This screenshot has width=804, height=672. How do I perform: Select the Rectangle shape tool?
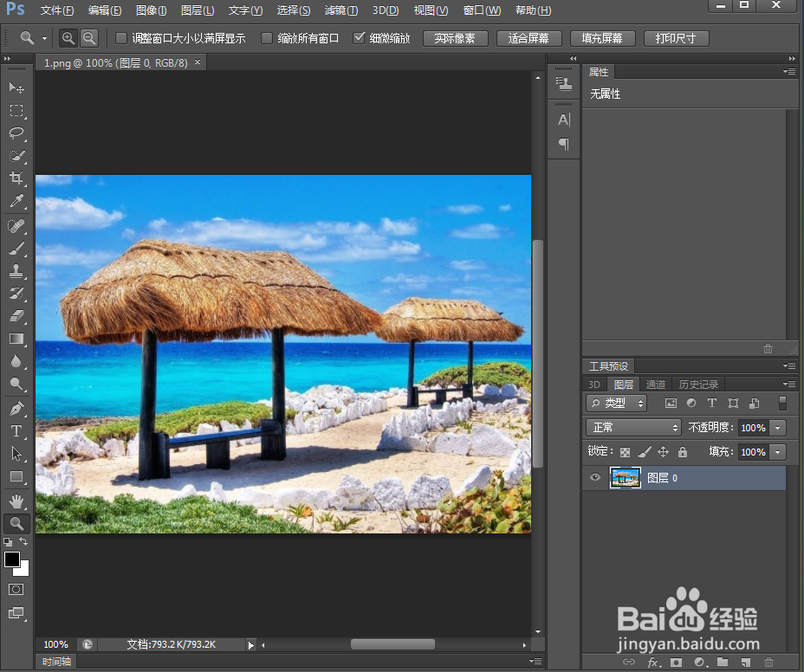16,476
